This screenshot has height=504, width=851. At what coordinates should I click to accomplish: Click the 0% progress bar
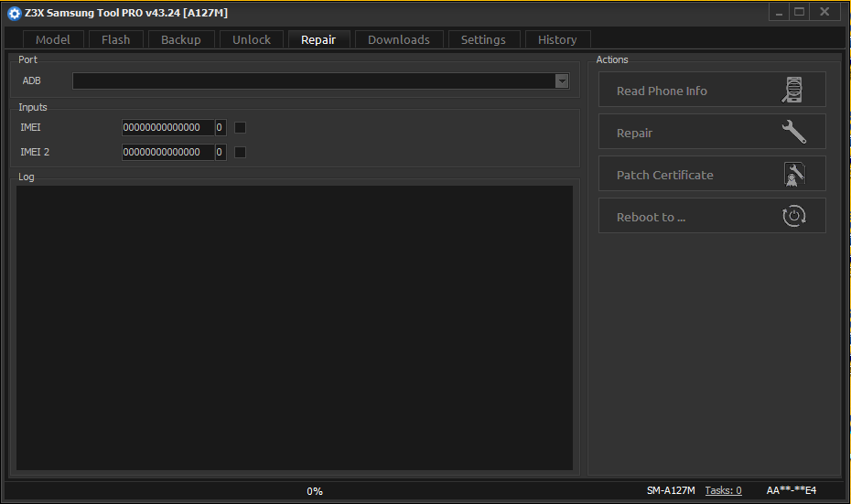pyautogui.click(x=315, y=491)
